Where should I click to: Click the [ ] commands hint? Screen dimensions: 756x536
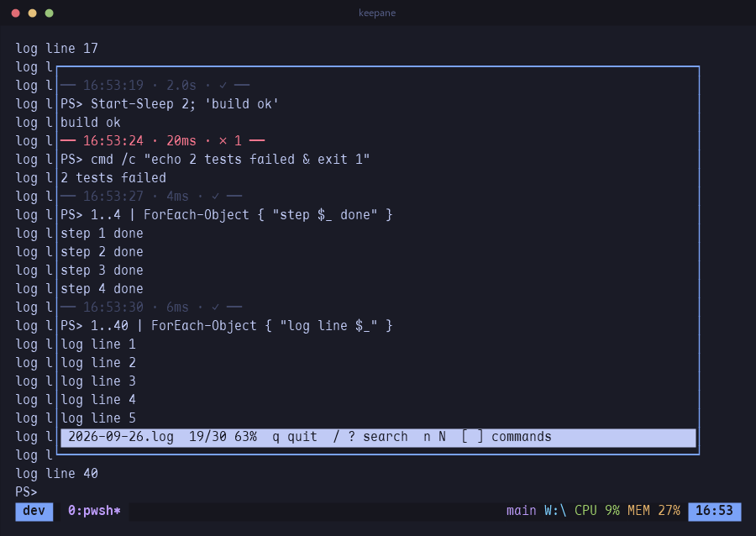coord(507,437)
